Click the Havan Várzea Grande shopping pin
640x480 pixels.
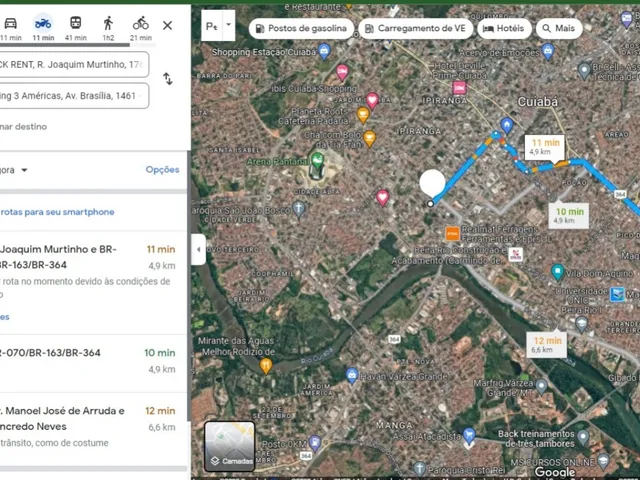(351, 376)
